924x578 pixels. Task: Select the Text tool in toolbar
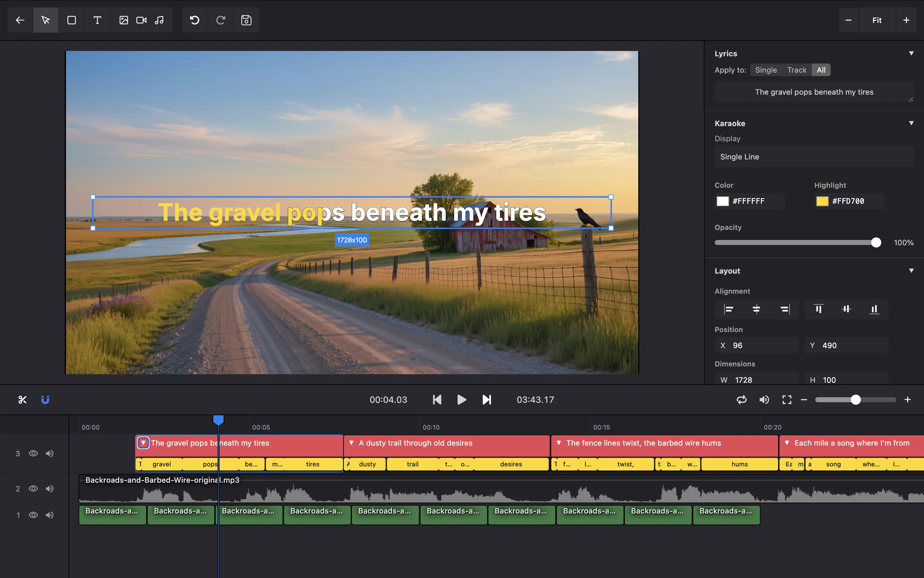[97, 20]
